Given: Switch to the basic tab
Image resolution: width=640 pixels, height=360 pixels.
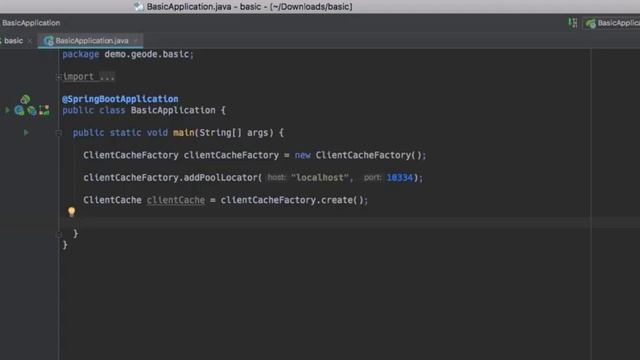Looking at the screenshot, I should pyautogui.click(x=13, y=41).
